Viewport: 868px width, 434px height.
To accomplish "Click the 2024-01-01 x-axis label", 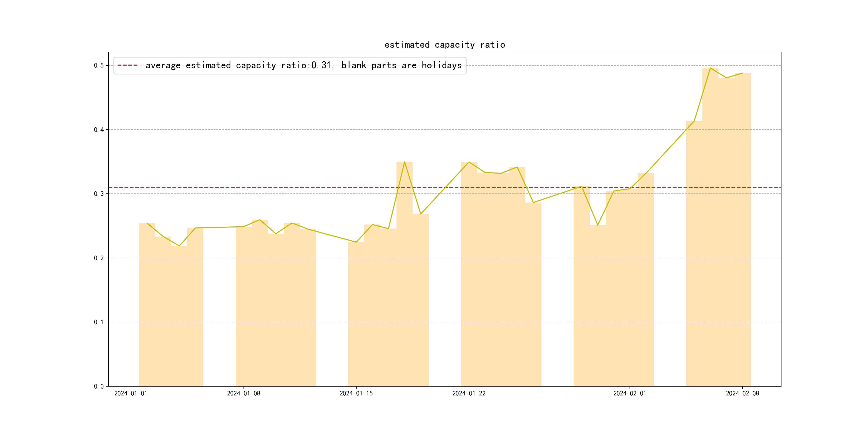I will click(131, 393).
